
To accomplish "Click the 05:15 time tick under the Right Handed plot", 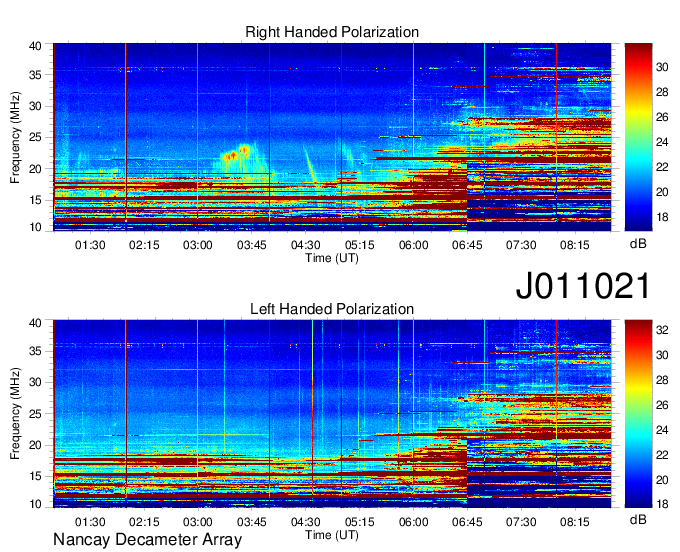I will (360, 245).
